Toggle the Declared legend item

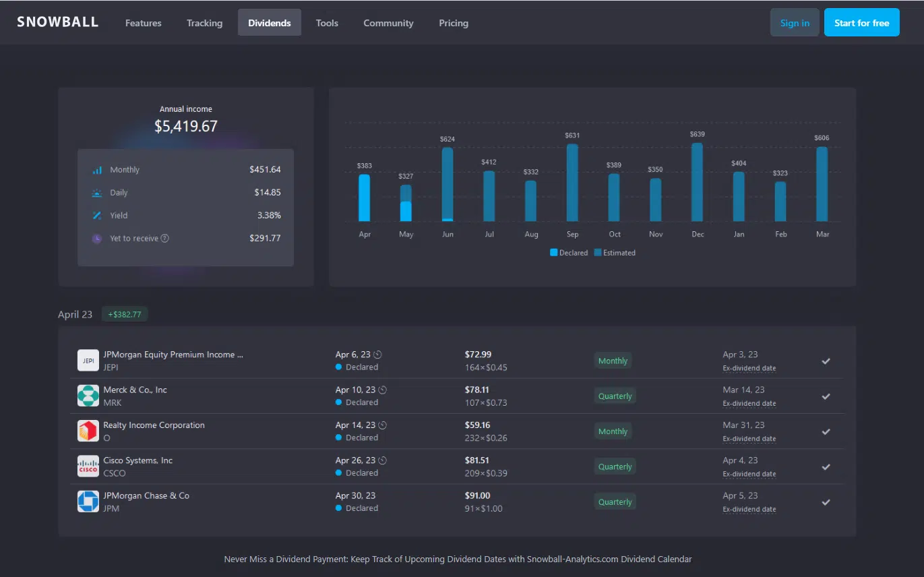[x=569, y=253]
